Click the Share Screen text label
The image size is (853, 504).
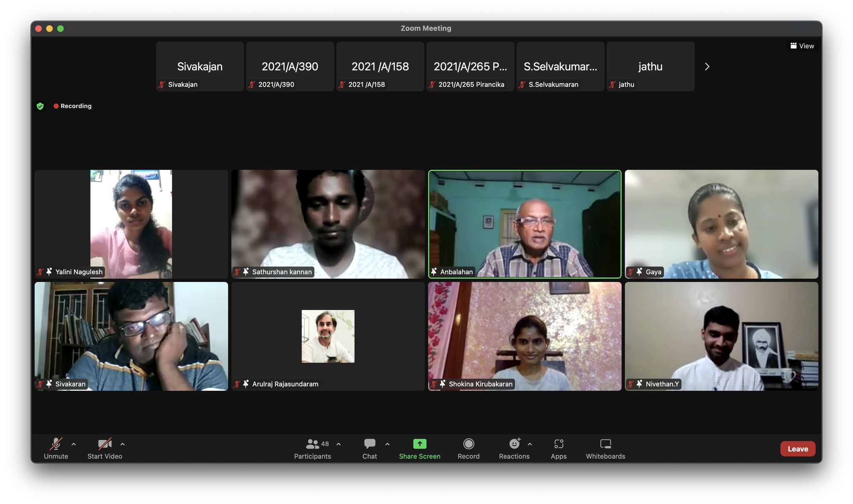point(419,457)
